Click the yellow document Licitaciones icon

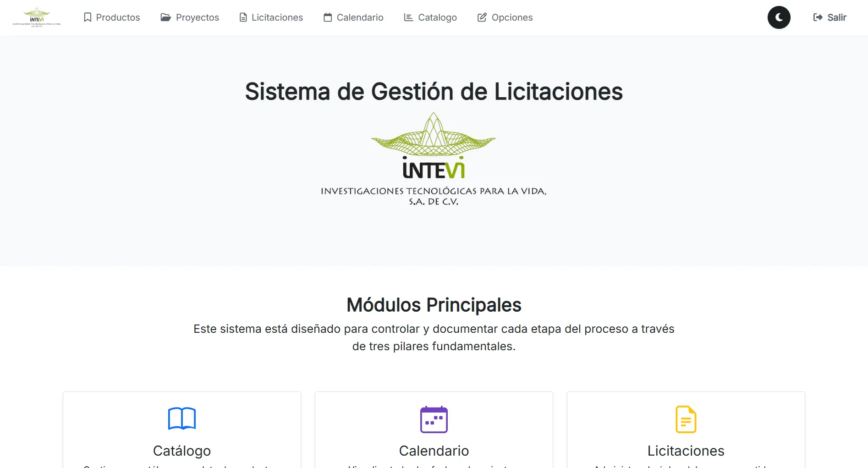pyautogui.click(x=686, y=419)
